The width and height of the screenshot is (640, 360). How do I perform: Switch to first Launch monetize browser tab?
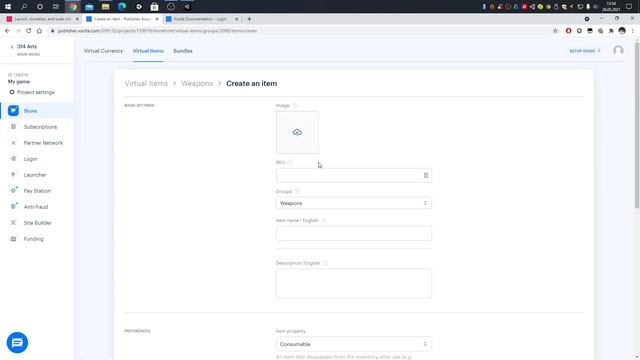[x=42, y=19]
